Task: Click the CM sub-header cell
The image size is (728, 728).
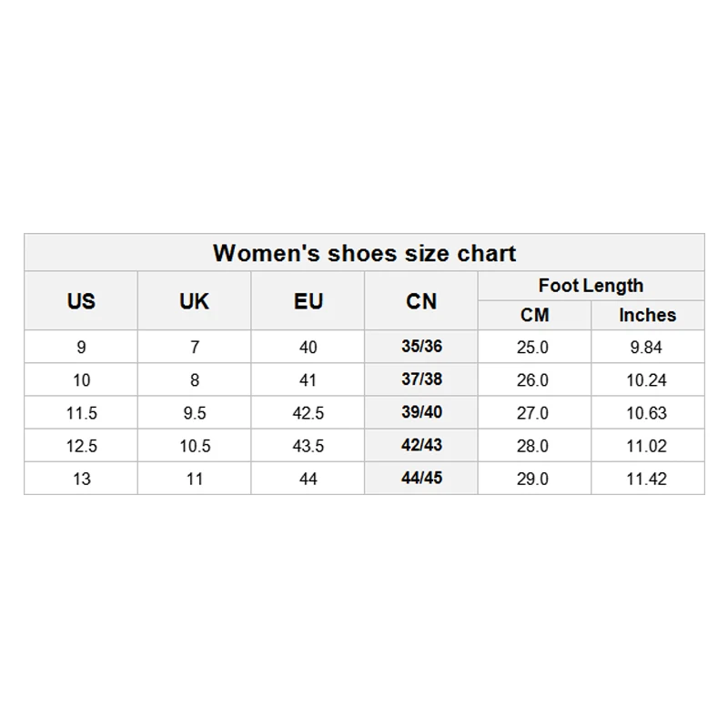Action: [534, 316]
